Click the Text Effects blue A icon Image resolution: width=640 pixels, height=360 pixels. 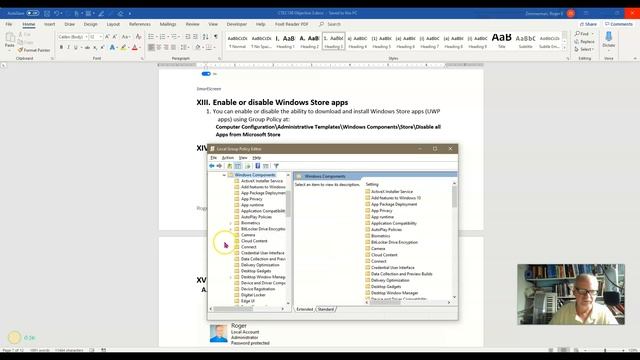pyautogui.click(x=112, y=48)
